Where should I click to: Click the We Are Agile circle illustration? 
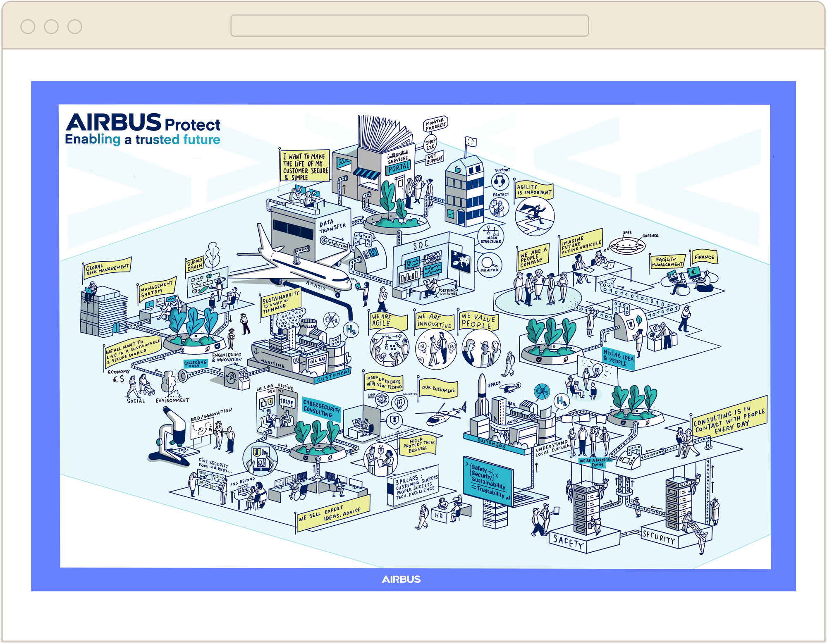tap(390, 348)
